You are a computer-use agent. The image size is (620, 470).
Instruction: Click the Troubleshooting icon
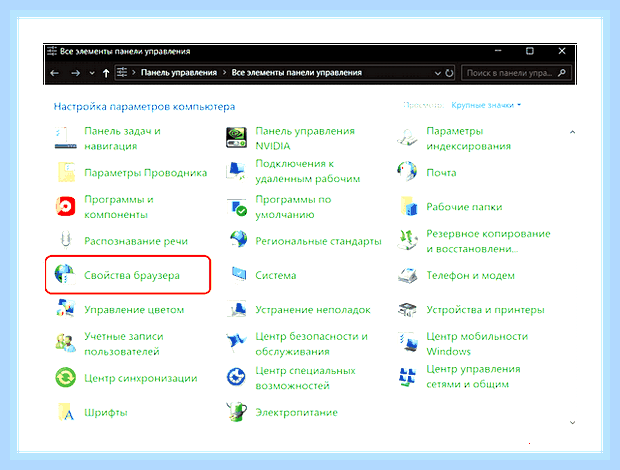[237, 309]
